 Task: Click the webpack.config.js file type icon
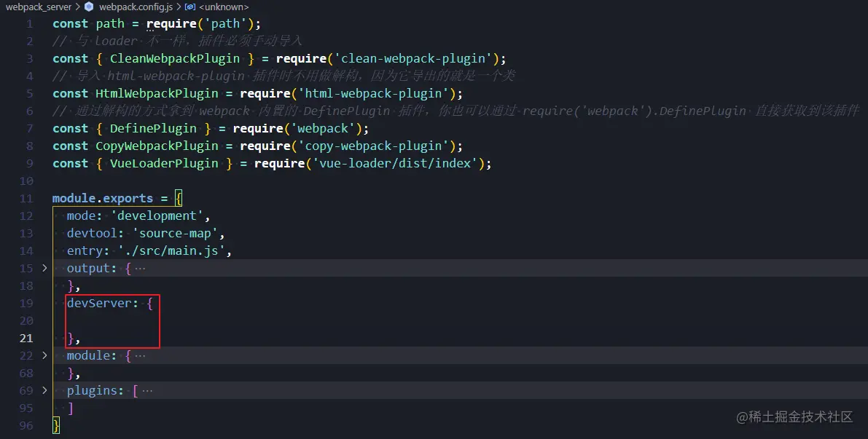click(89, 7)
